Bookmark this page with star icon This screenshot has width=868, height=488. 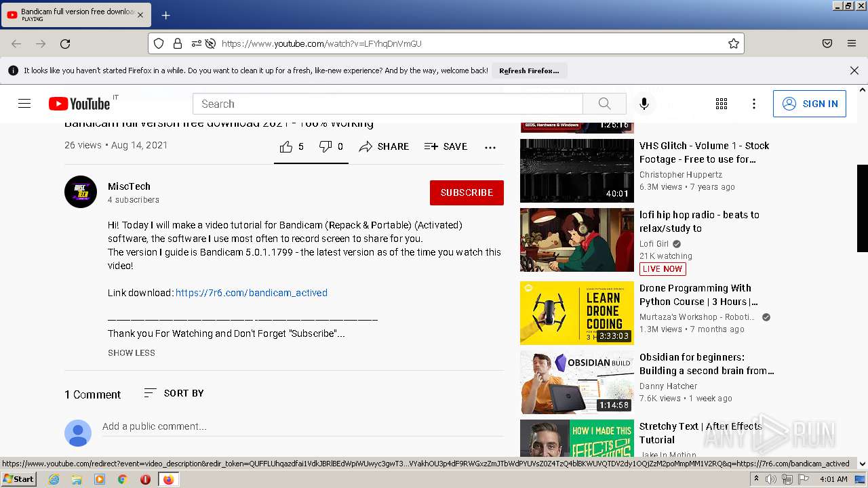point(733,43)
